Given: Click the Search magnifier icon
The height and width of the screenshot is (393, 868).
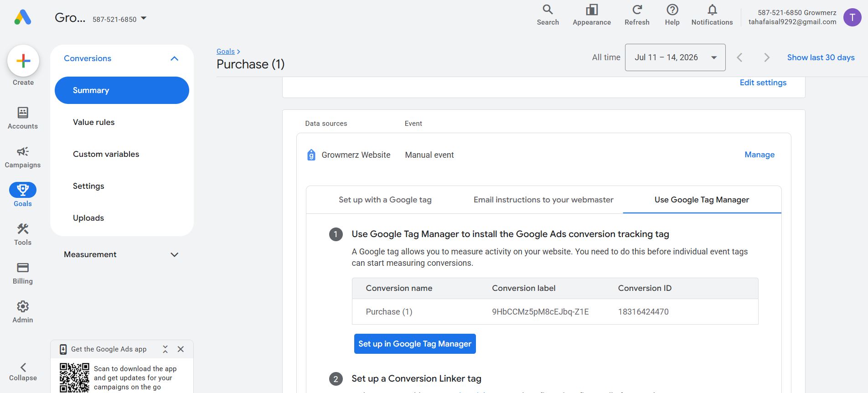Looking at the screenshot, I should (x=548, y=10).
